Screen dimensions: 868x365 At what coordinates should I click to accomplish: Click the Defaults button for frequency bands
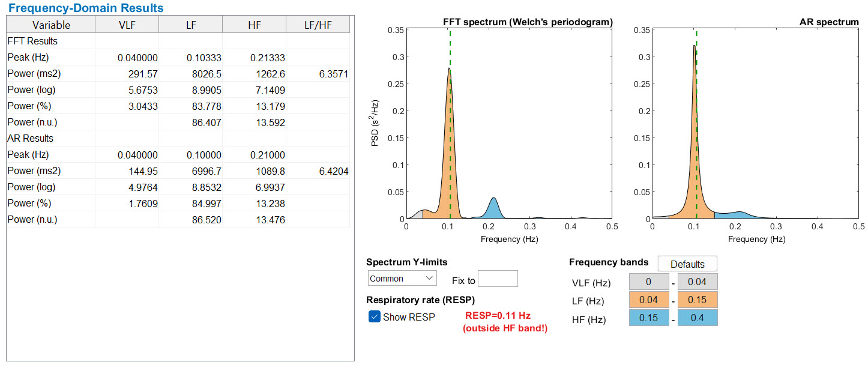[687, 264]
